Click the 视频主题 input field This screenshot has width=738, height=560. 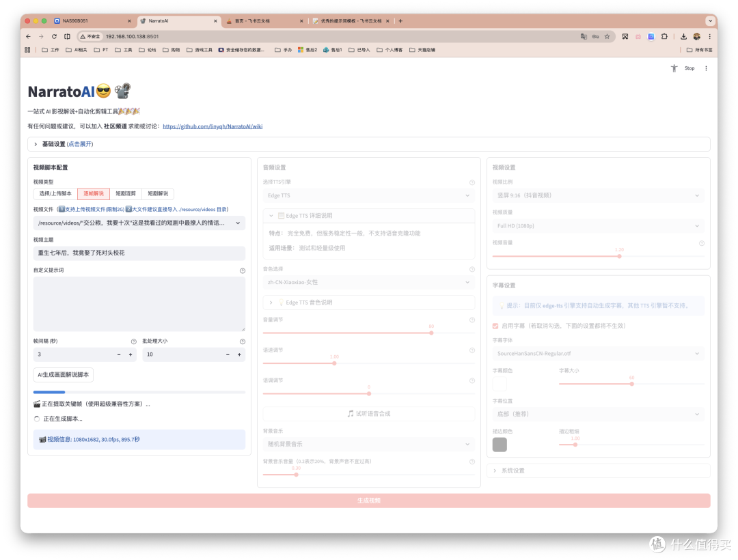[139, 253]
